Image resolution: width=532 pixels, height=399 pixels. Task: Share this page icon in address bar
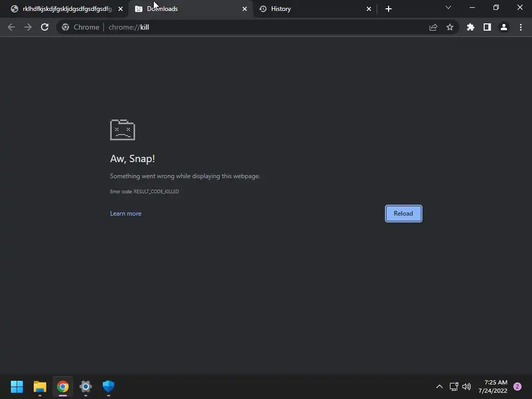(x=433, y=27)
